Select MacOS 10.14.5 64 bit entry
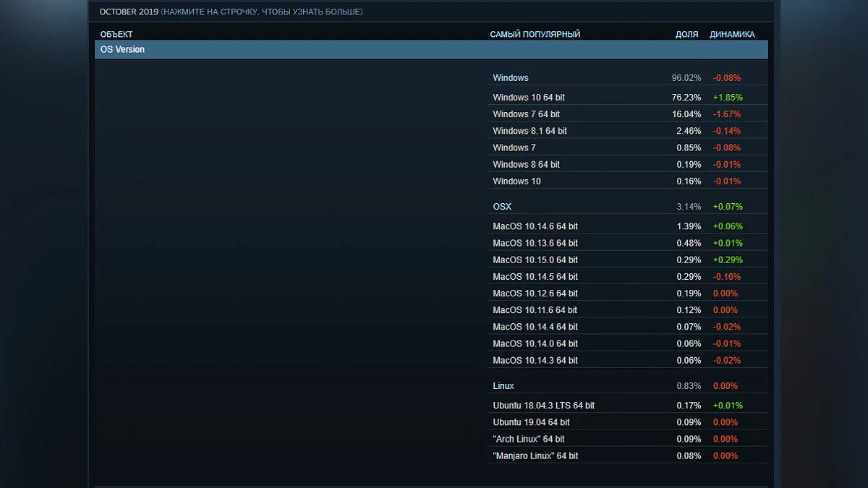Viewport: 868px width, 488px height. pyautogui.click(x=628, y=276)
